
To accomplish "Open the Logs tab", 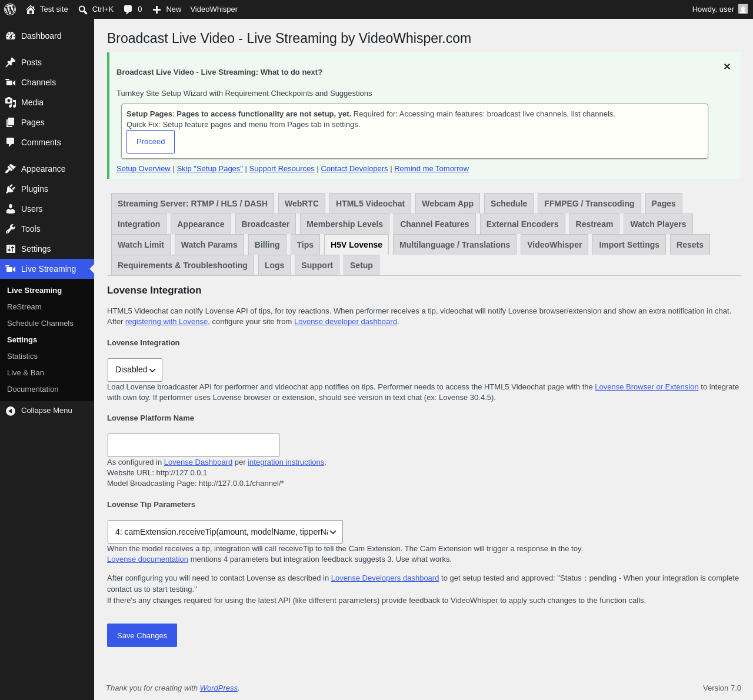I will point(275,265).
